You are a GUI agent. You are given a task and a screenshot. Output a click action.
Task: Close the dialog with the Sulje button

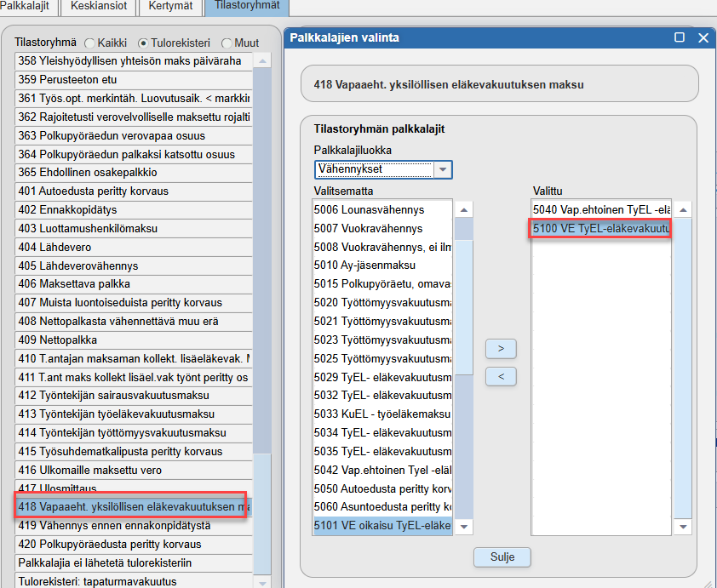pos(502,557)
